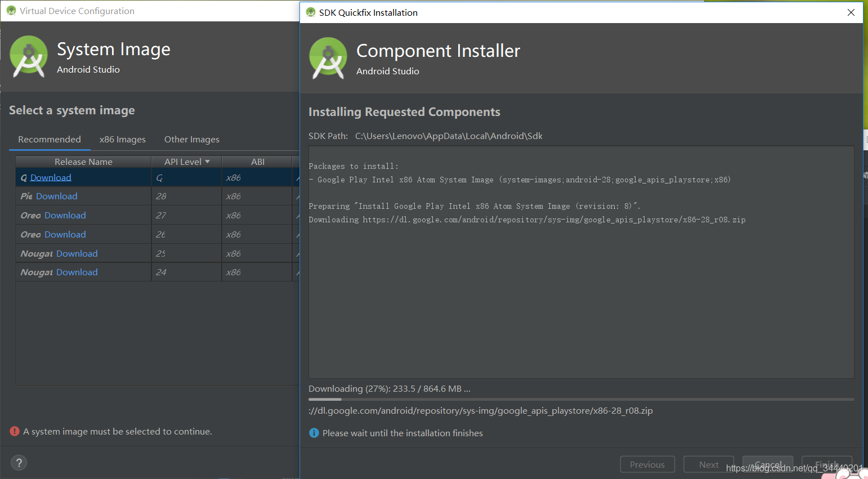Download the Oreo API 26 image

(65, 234)
